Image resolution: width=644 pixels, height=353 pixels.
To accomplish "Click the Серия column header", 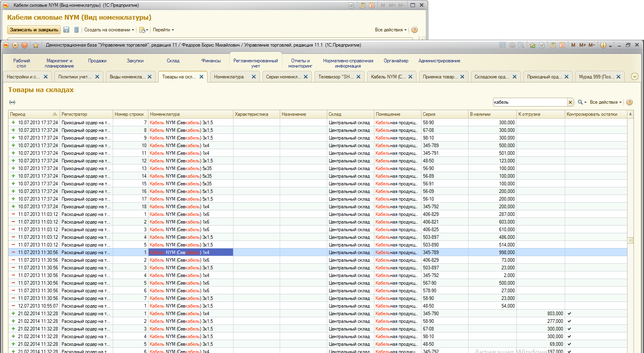I will coord(444,114).
